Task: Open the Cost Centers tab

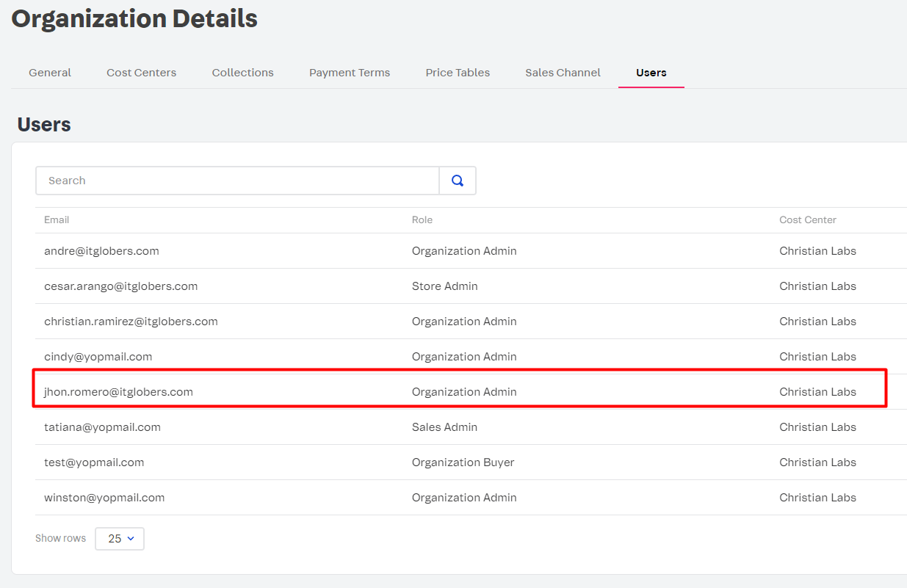Action: point(141,73)
